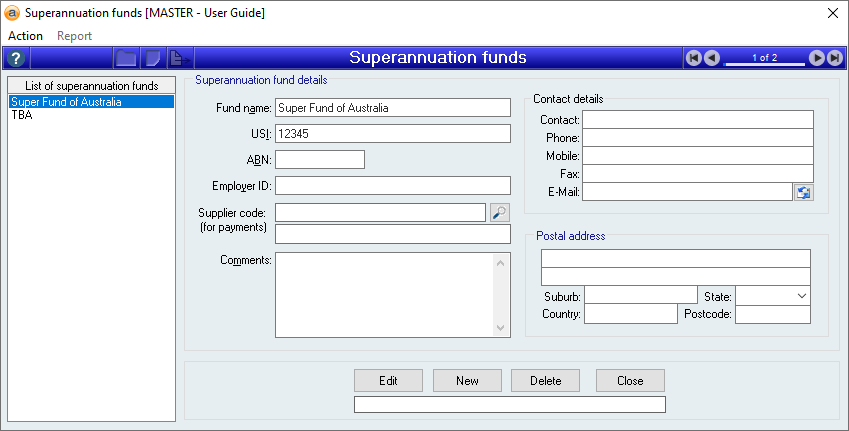This screenshot has width=849, height=431.
Task: Click the blue help question mark icon
Action: [x=15, y=58]
